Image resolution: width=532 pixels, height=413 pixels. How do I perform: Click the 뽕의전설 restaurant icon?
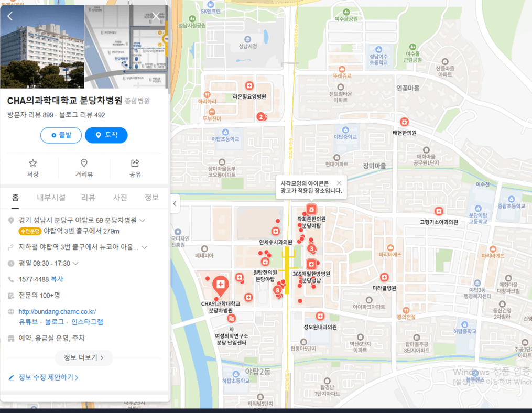(406, 310)
